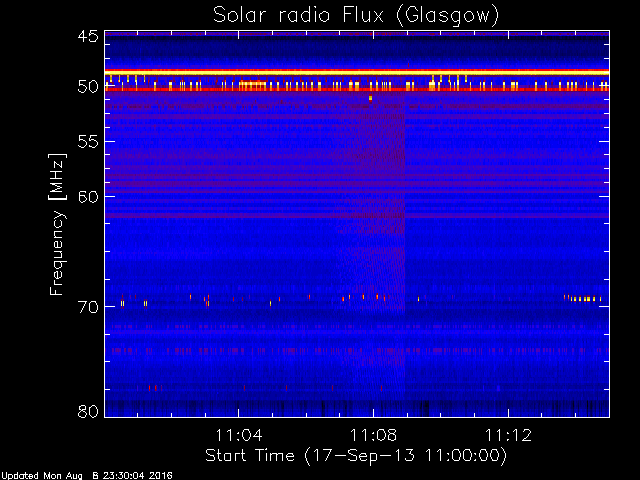Viewport: 640px width, 480px height.
Task: Click the 11:04 time tick label
Action: [x=239, y=435]
